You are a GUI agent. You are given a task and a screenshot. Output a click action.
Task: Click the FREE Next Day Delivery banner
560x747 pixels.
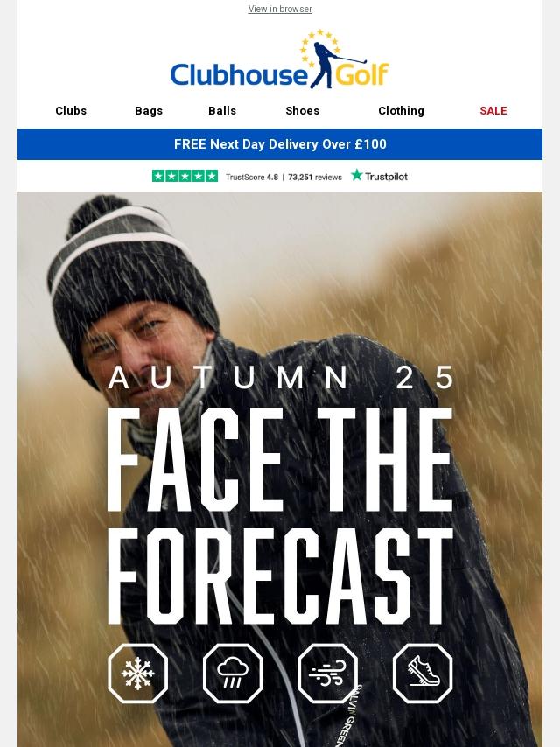[280, 143]
